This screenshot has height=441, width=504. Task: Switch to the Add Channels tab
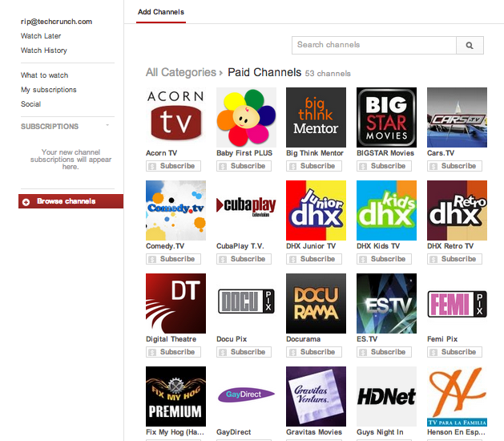(161, 12)
